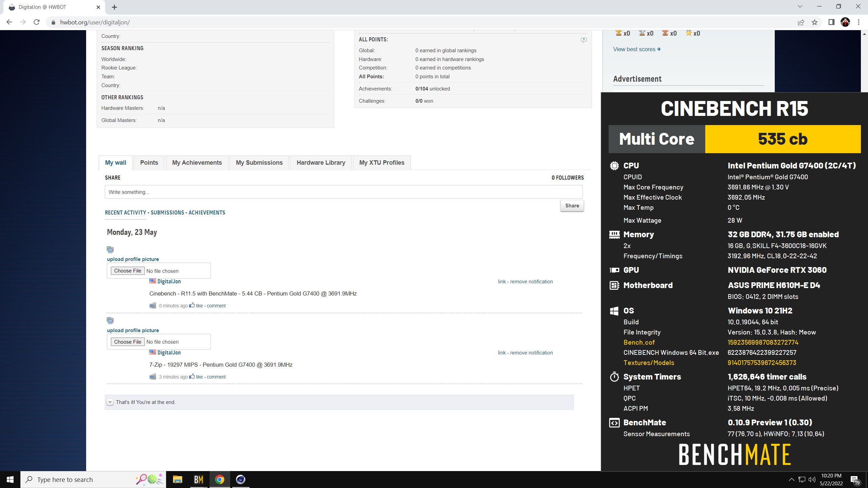
Task: Open Chrome side panel icon
Action: coord(831,22)
